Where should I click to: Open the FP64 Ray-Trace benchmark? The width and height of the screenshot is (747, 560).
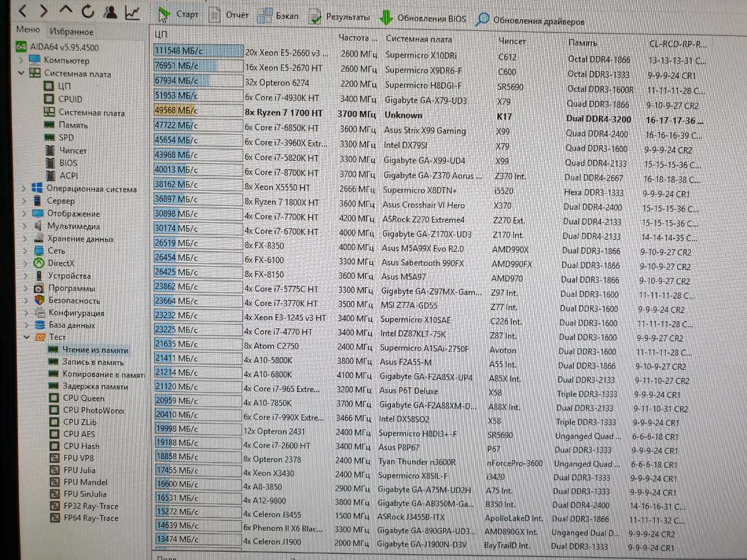click(x=85, y=518)
